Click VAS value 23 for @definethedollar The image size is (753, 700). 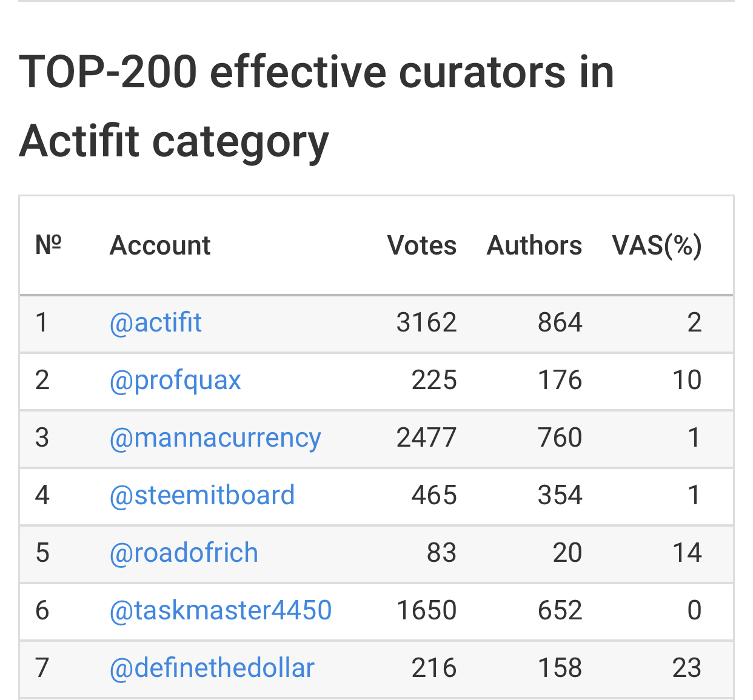click(x=687, y=668)
